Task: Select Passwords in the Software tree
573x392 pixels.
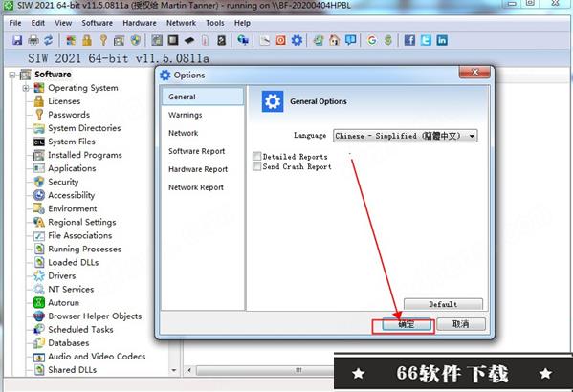Action: [x=69, y=115]
